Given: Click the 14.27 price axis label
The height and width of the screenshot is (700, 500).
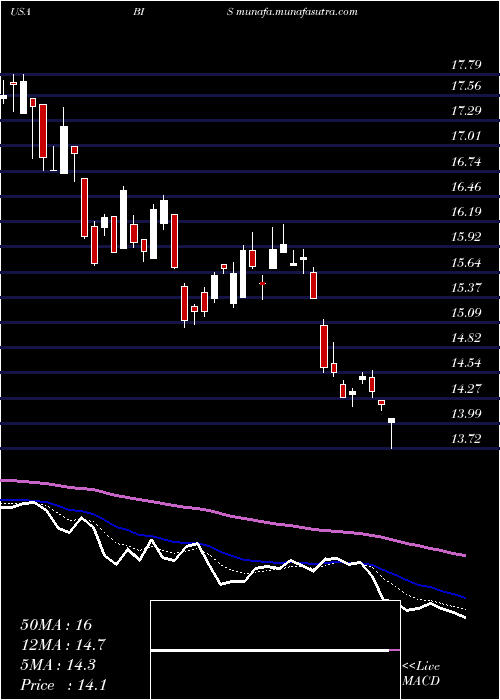Looking at the screenshot, I should pos(466,389).
